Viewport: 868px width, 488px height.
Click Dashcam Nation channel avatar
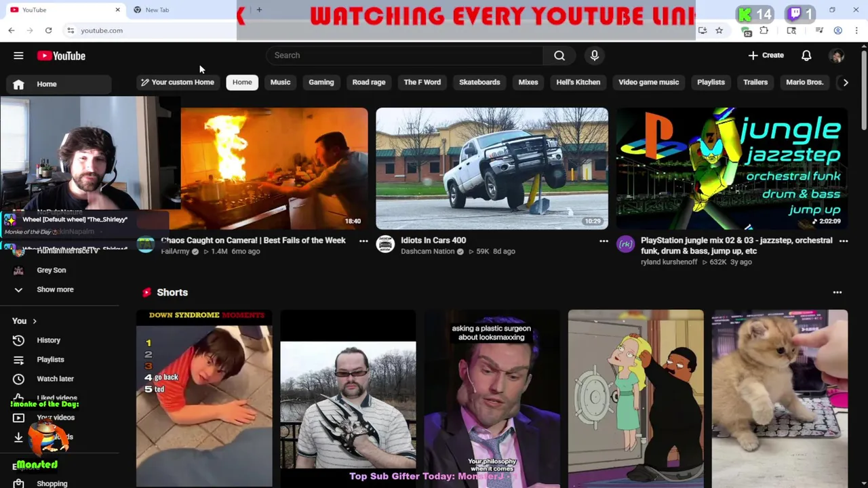[x=385, y=244]
